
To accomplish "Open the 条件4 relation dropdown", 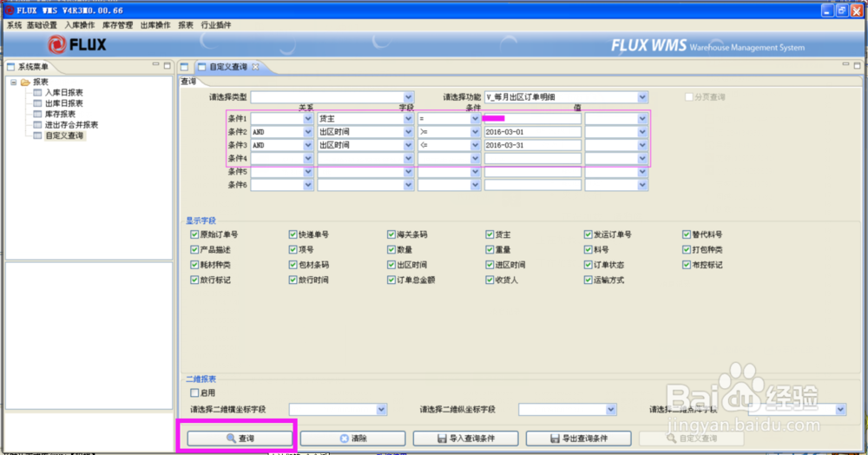I will [x=308, y=158].
